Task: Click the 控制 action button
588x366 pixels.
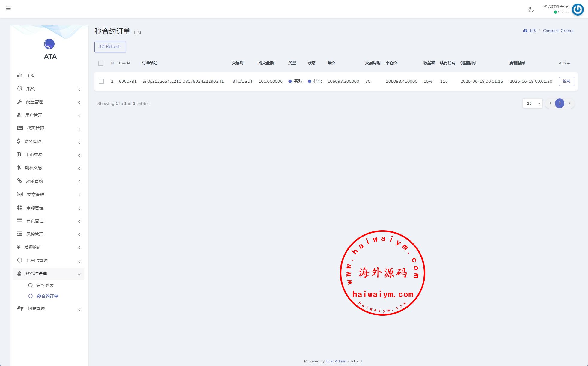Action: pos(566,81)
